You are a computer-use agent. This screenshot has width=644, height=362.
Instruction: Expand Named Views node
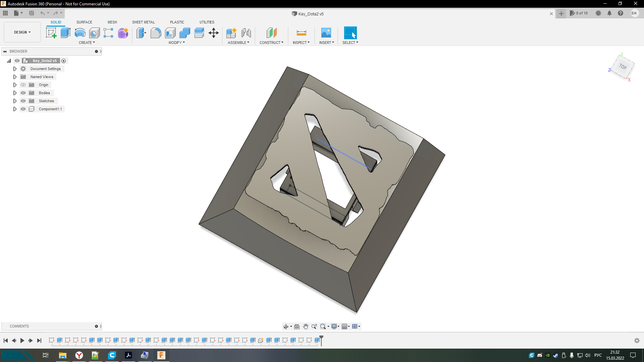coord(15,77)
